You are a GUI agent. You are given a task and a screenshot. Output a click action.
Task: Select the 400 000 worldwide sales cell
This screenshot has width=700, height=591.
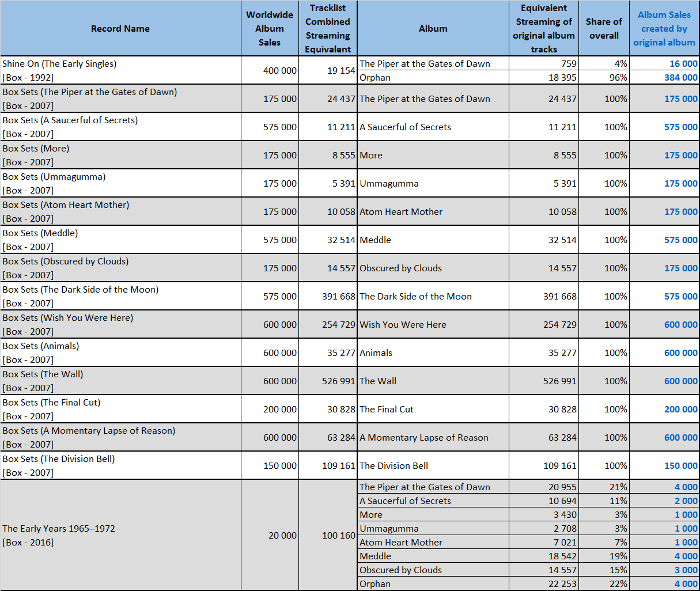click(270, 70)
